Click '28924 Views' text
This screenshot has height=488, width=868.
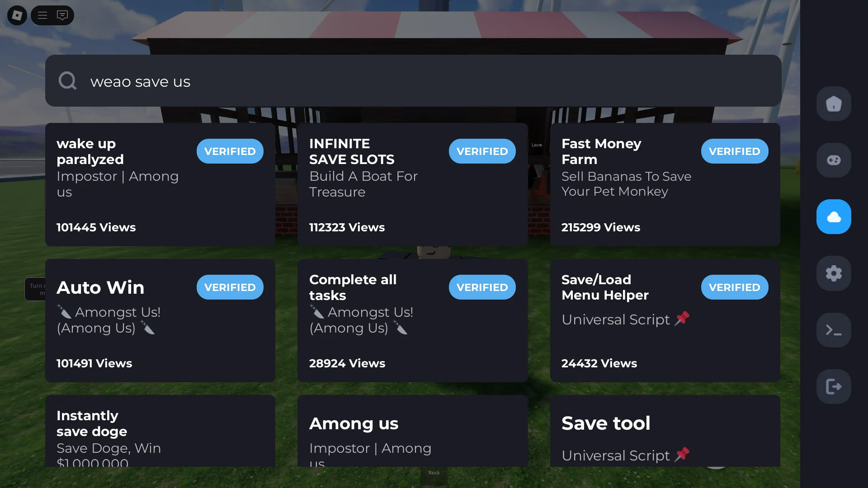[347, 363]
